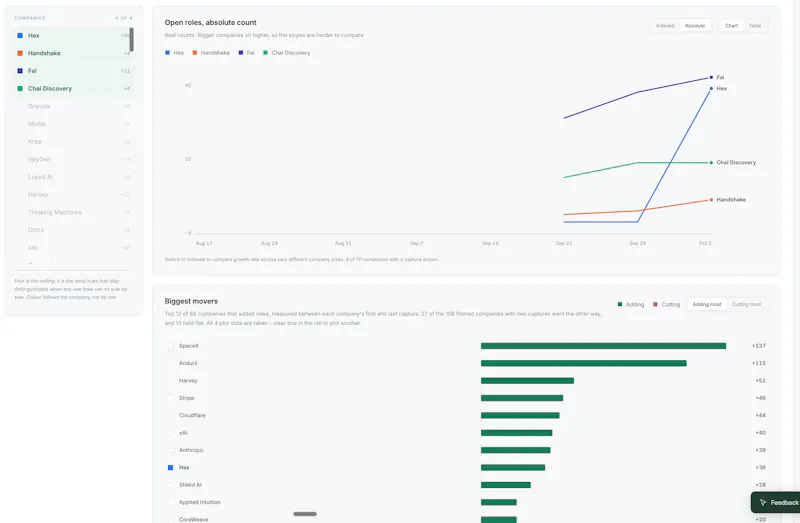Click the 'Oct 5' axis label
Screen dimensions: 800x523
click(x=705, y=243)
